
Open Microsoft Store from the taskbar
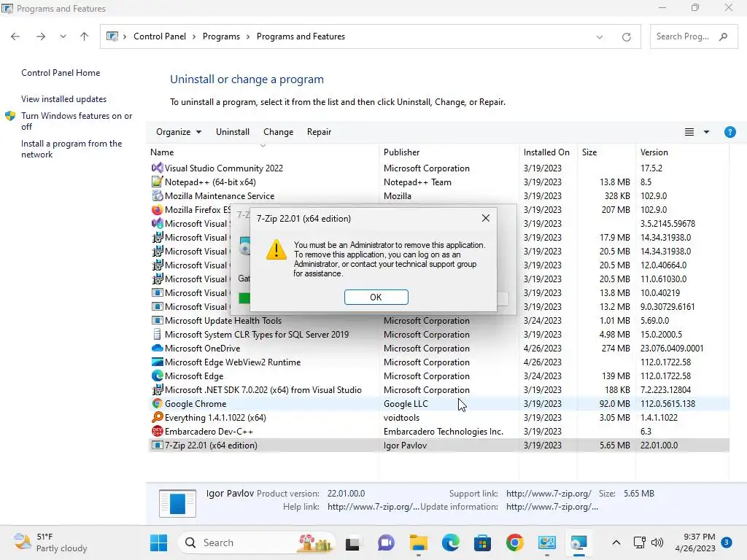tap(482, 542)
